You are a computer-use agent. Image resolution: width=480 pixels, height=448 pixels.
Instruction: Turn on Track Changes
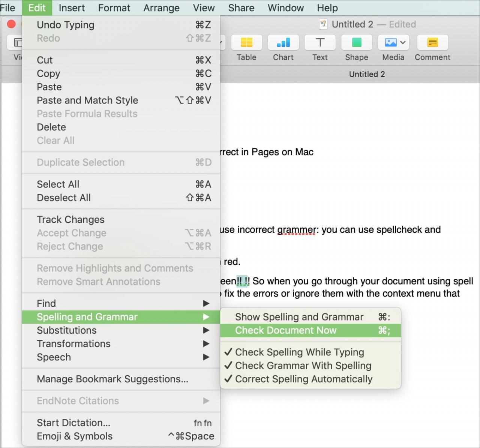tap(121, 219)
